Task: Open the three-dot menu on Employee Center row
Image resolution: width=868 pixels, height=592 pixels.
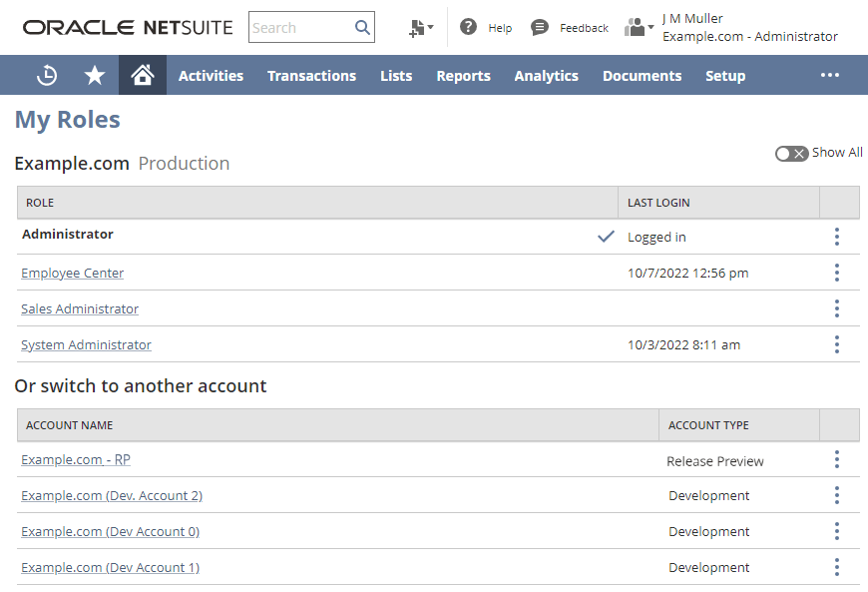Action: pyautogui.click(x=836, y=273)
